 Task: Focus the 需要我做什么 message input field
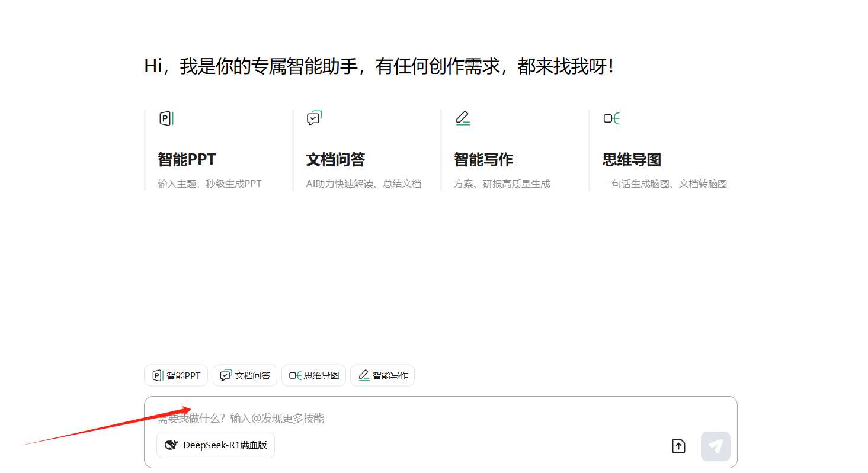click(415, 419)
